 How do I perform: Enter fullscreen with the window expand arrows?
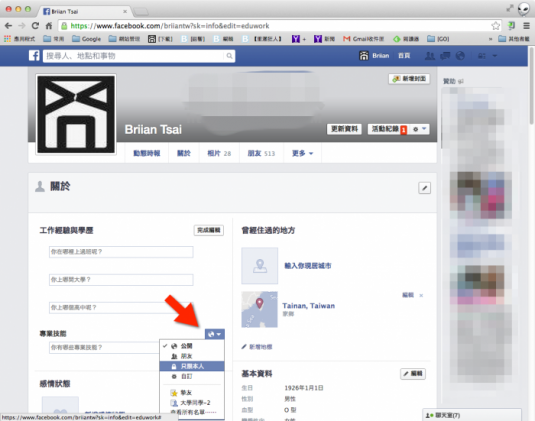510,8
